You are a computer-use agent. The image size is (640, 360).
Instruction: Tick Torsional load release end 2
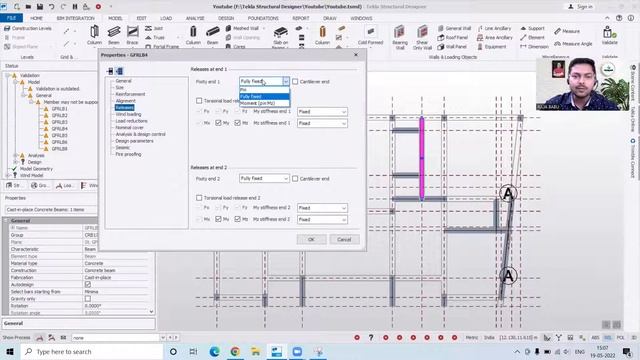(199, 198)
